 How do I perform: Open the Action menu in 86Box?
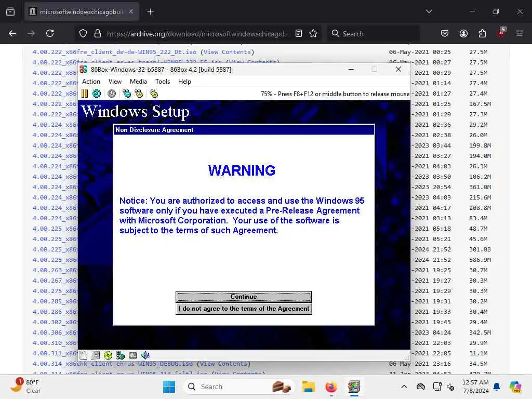coord(91,82)
